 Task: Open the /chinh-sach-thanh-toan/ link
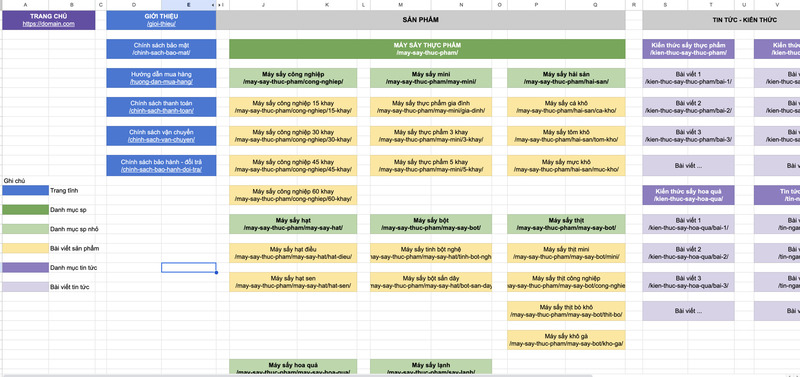161,111
